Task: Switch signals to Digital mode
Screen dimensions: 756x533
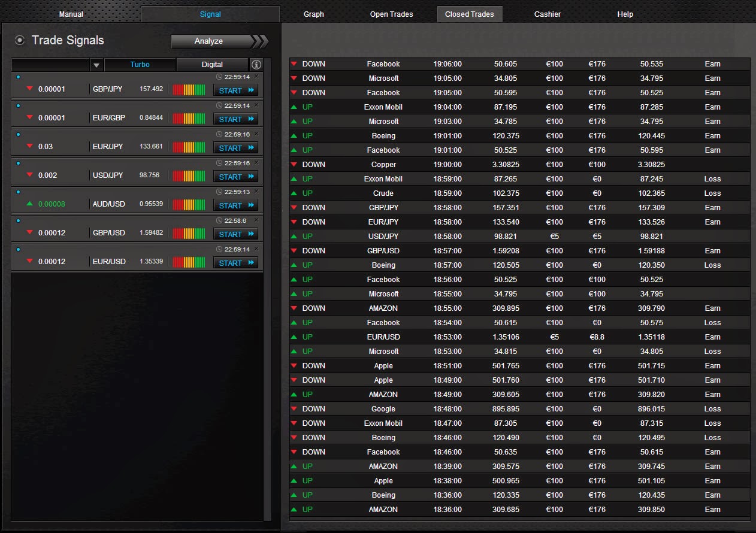Action: (212, 65)
